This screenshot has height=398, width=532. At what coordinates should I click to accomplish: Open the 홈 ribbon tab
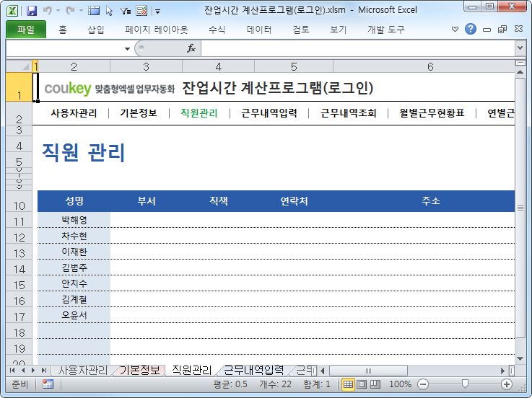tap(62, 30)
